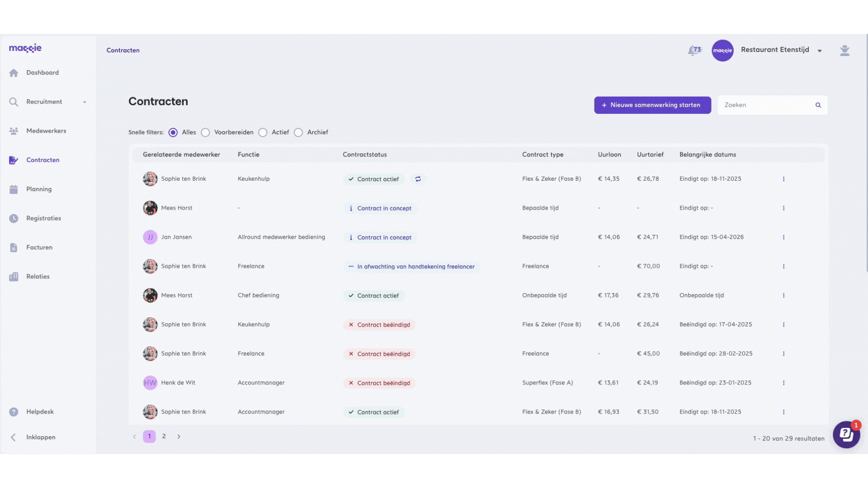Click the user profile icon top right
Viewport: 868px width, 488px height.
coord(844,51)
